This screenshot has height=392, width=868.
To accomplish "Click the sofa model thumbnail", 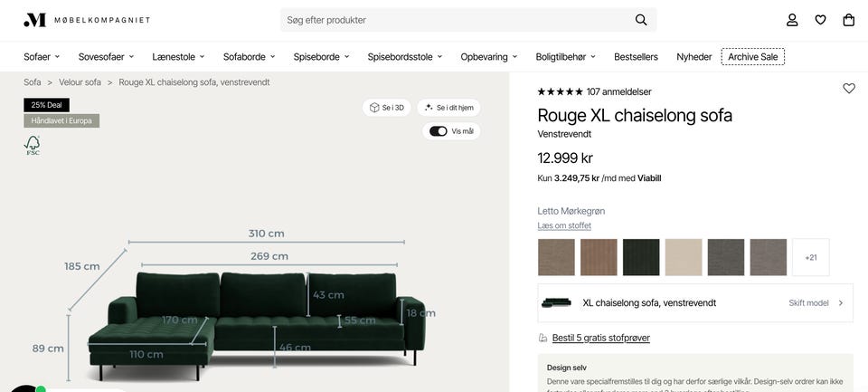I will tap(556, 302).
